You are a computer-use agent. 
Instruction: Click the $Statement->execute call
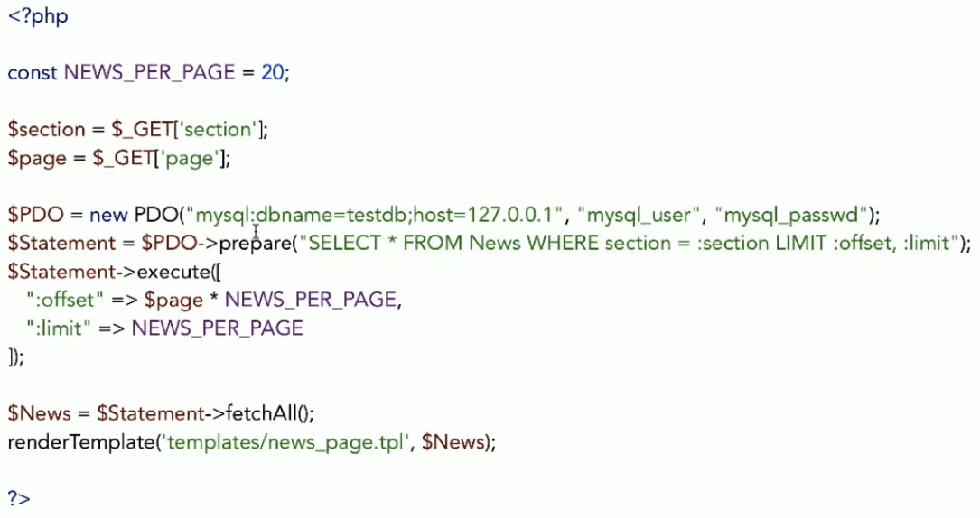(x=114, y=273)
